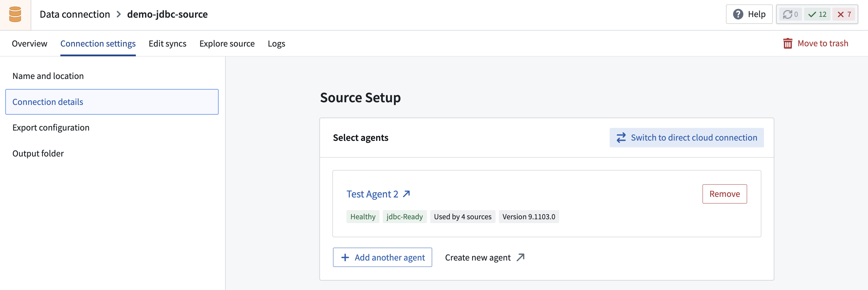Go to the Explore source tab
The width and height of the screenshot is (868, 290).
tap(227, 44)
